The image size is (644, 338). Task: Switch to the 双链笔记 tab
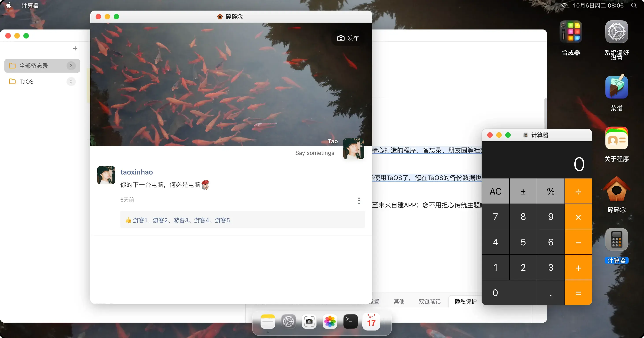(429, 301)
